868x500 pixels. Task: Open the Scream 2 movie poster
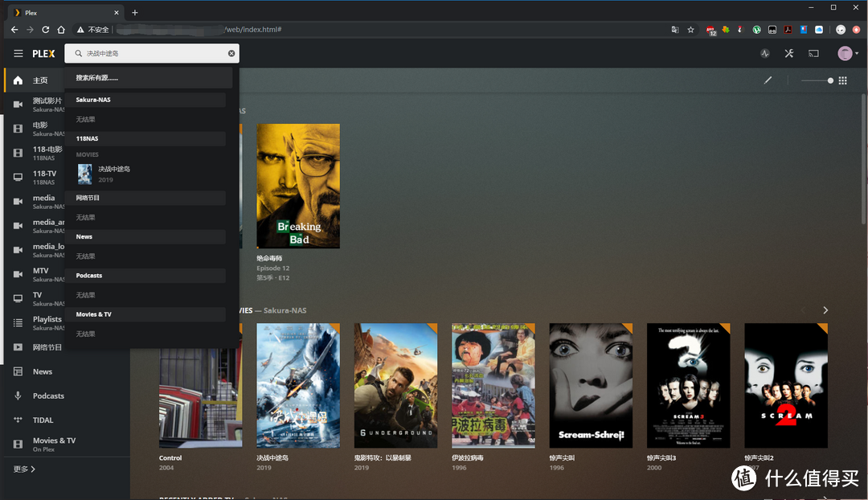point(786,385)
